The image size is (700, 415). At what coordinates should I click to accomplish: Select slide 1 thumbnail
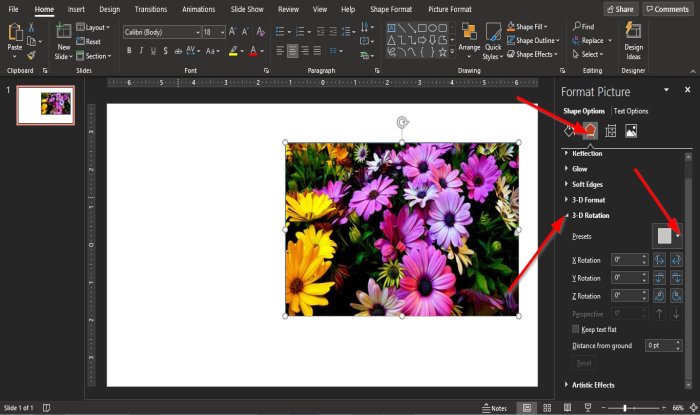pyautogui.click(x=46, y=106)
